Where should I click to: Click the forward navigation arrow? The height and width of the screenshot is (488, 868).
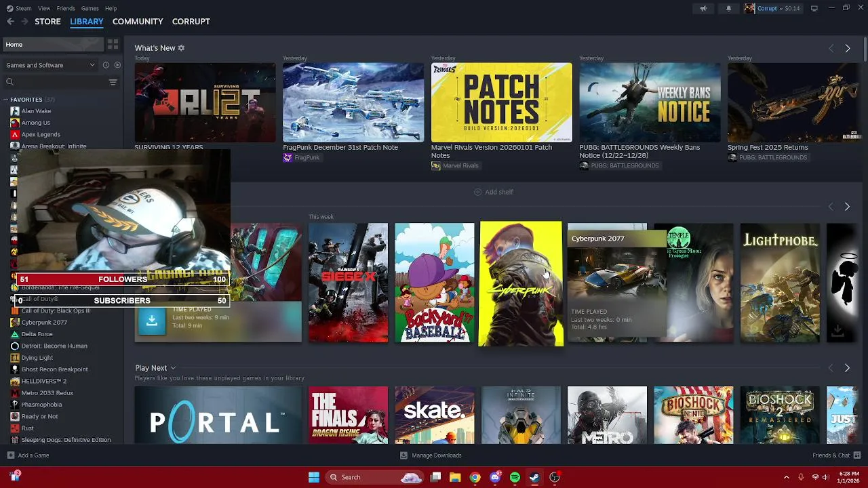[24, 22]
